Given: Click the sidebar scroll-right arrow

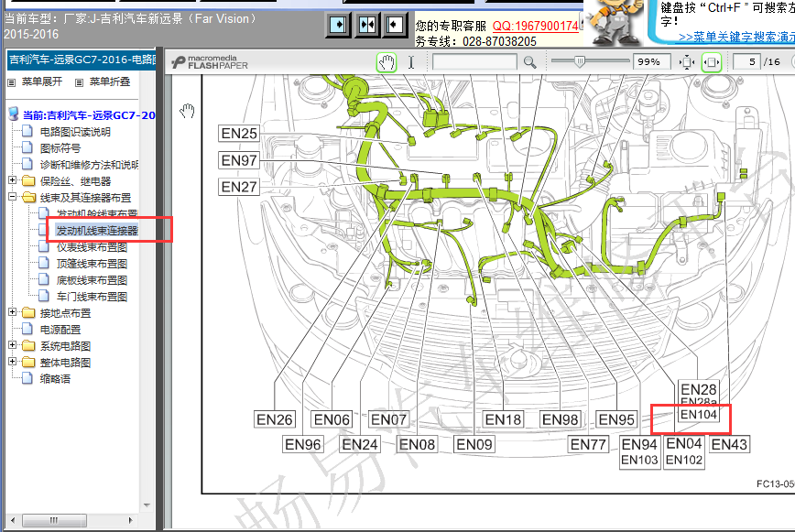Looking at the screenshot, I should tap(131, 520).
